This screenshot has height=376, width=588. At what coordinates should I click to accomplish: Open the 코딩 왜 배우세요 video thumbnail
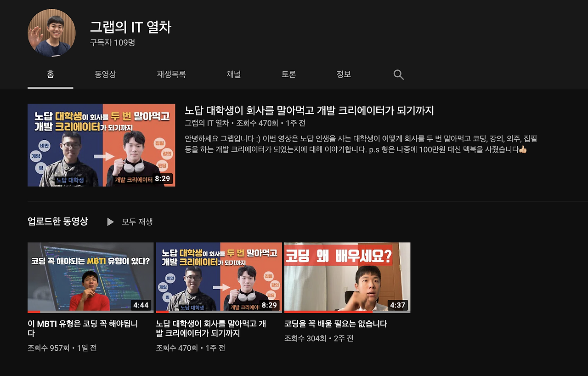click(347, 277)
